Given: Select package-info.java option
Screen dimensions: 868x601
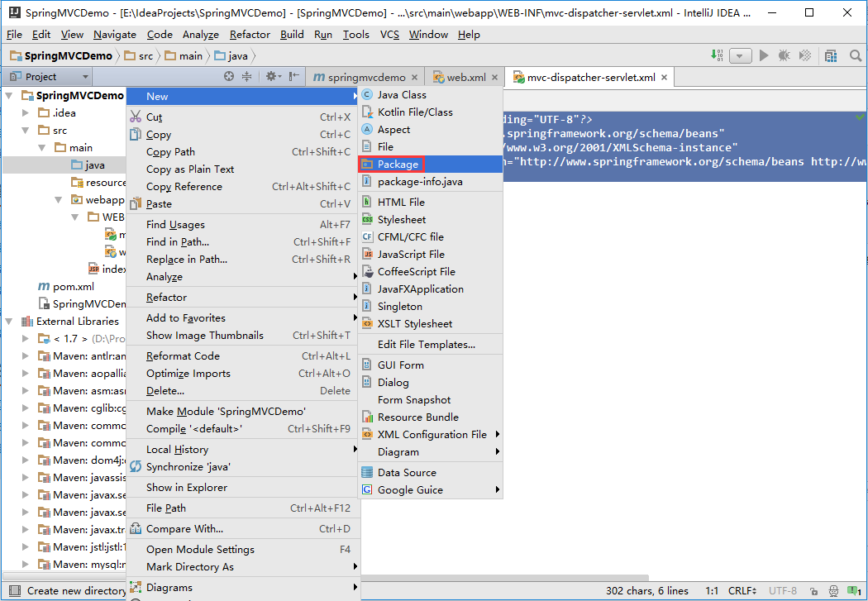Looking at the screenshot, I should [431, 182].
